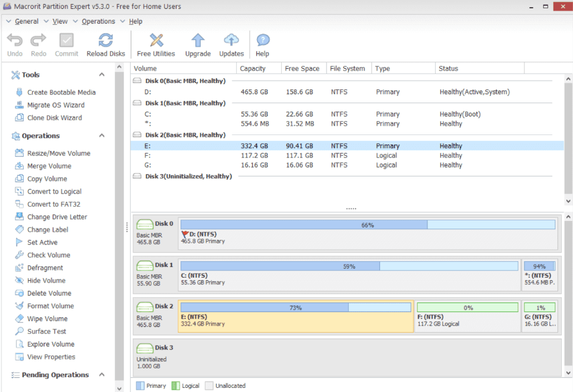
Task: Select G: partition block in disk map
Action: 540,316
